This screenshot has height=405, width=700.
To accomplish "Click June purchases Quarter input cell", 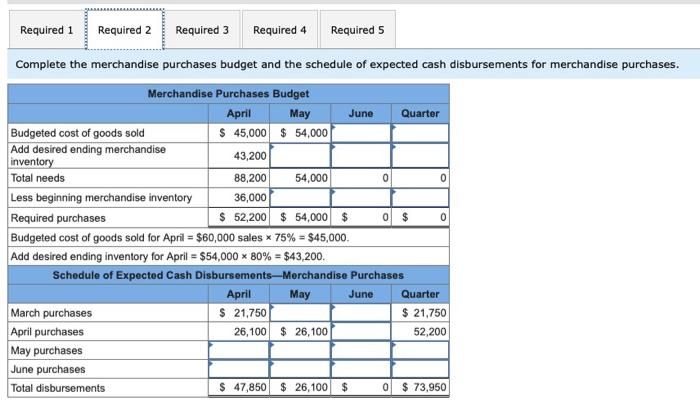I will (x=420, y=369).
